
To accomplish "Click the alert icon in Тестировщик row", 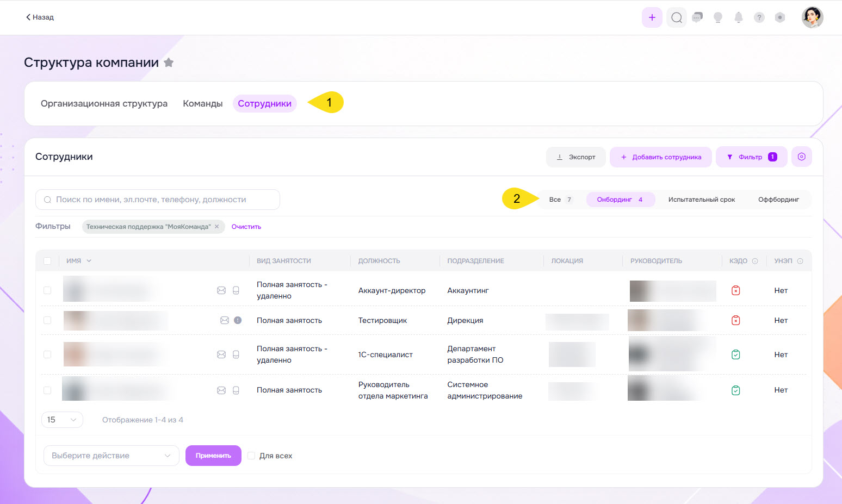I will click(238, 320).
